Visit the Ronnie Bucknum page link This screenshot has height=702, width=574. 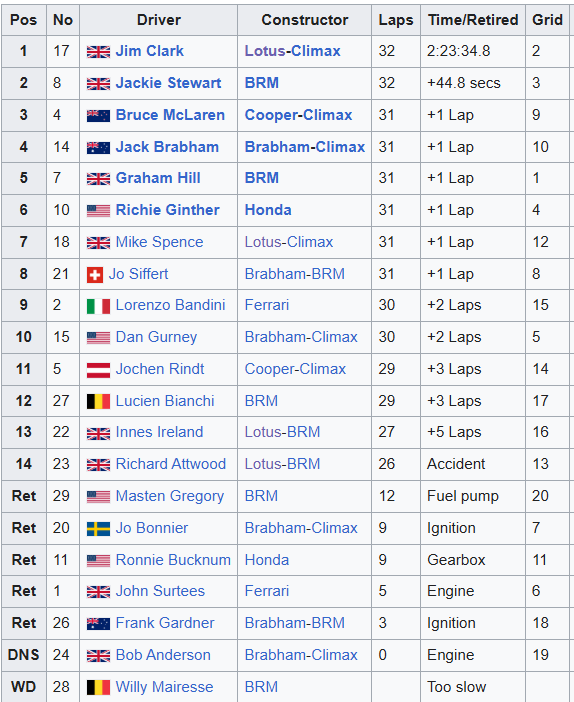click(173, 560)
